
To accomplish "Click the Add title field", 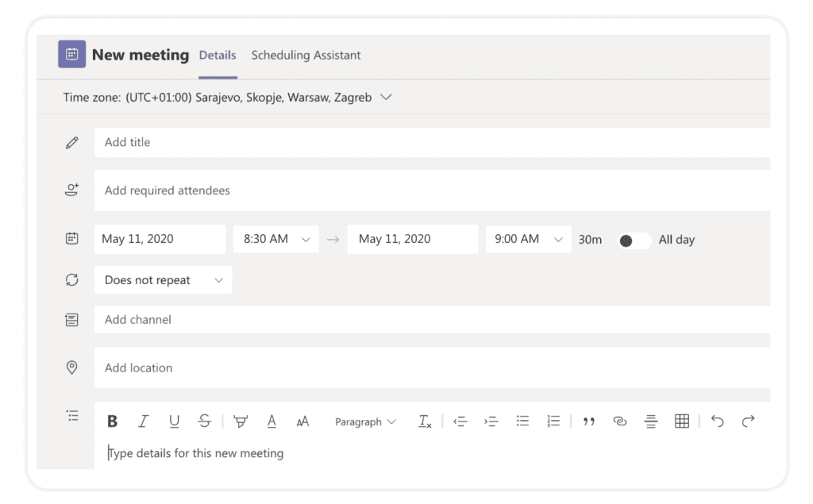I will pos(429,143).
